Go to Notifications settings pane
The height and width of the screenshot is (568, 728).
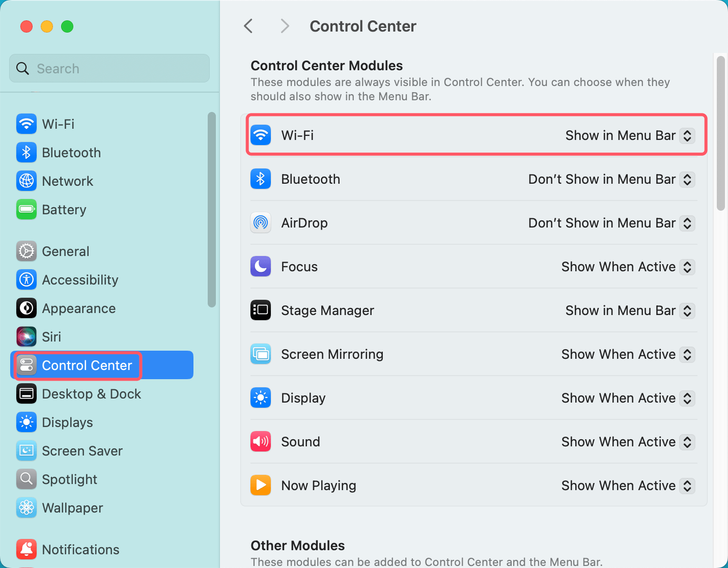click(80, 550)
